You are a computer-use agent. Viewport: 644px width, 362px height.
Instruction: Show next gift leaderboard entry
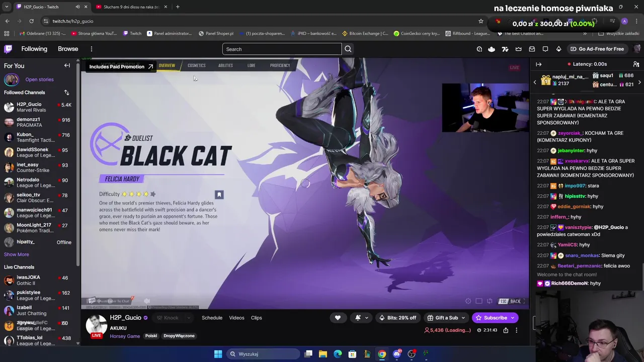[x=639, y=82]
